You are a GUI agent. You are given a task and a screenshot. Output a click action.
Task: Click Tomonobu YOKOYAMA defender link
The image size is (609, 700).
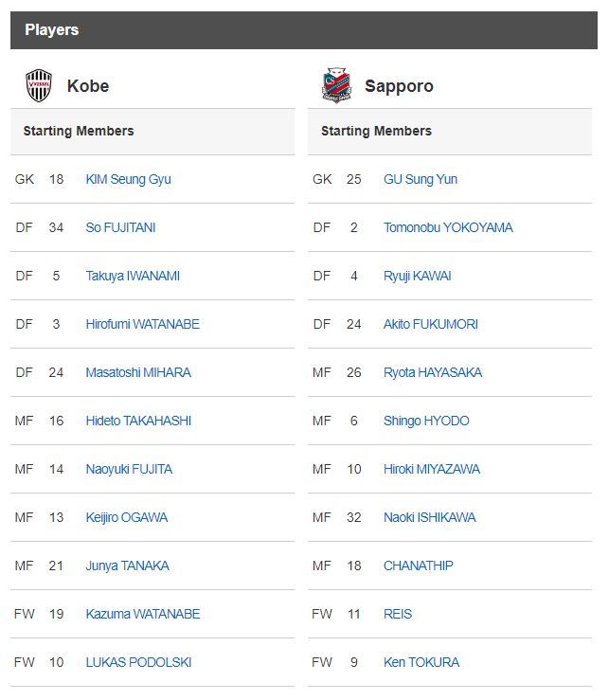(448, 227)
